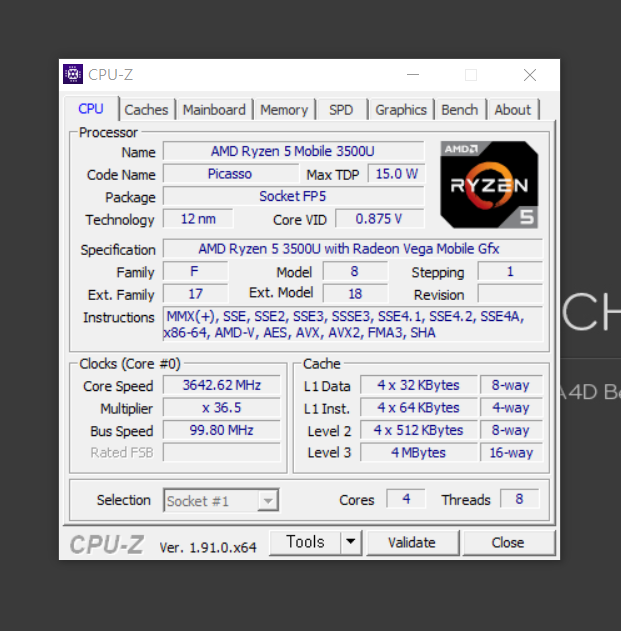621x631 pixels.
Task: Click the CPU-Z app icon in title bar
Action: [73, 74]
